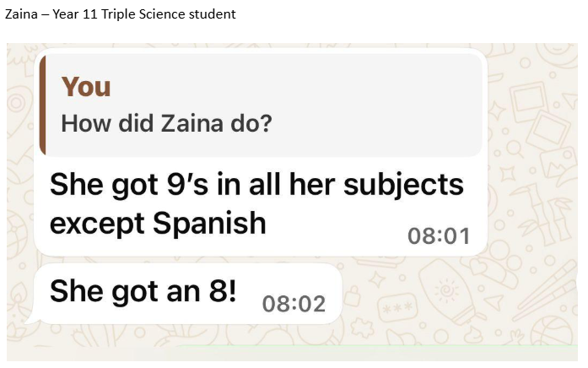Screen dimensions: 588x368
Task: Click the brown quote bar of the reply
Action: point(42,105)
